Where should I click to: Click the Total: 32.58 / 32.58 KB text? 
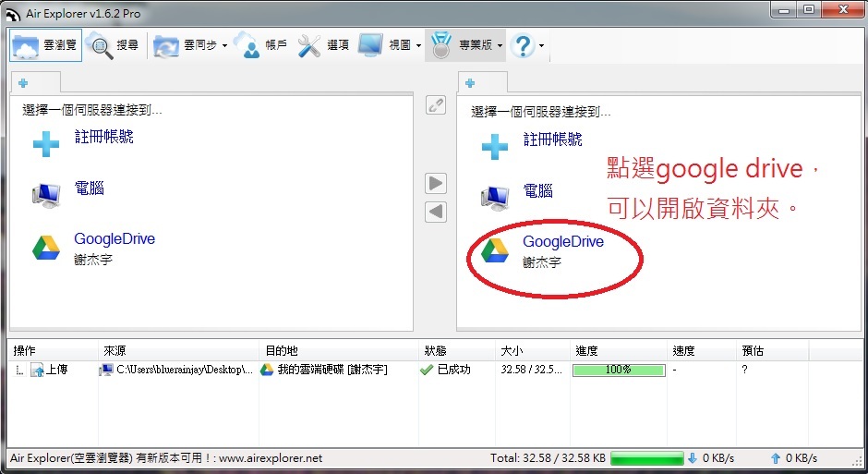point(548,458)
